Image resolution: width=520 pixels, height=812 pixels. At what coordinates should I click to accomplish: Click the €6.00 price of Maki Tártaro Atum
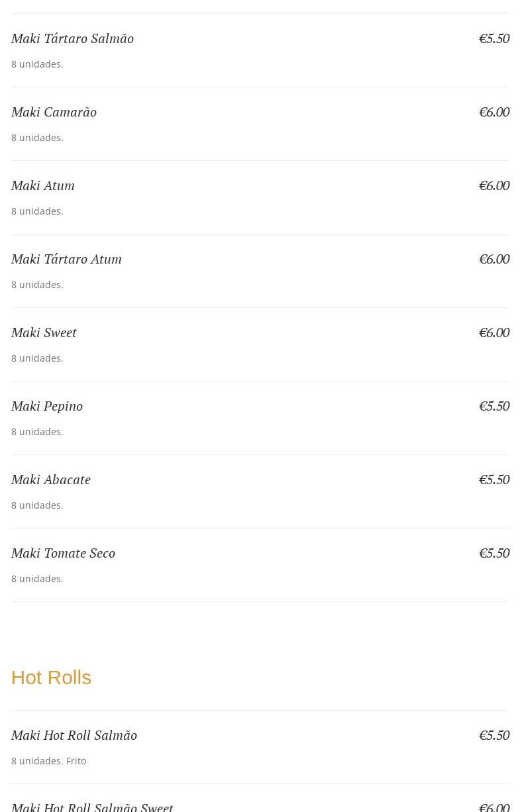pyautogui.click(x=494, y=259)
